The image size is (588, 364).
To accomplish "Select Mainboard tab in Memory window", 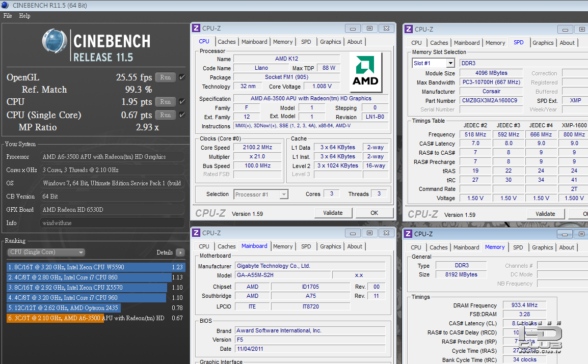I will [466, 247].
